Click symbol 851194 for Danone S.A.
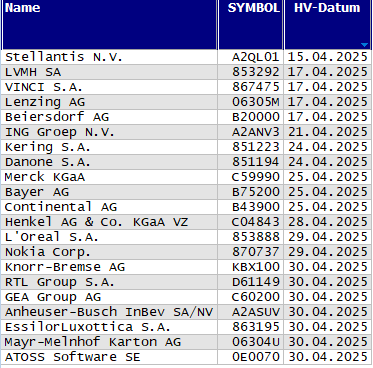This screenshot has width=373, height=368. [x=256, y=162]
